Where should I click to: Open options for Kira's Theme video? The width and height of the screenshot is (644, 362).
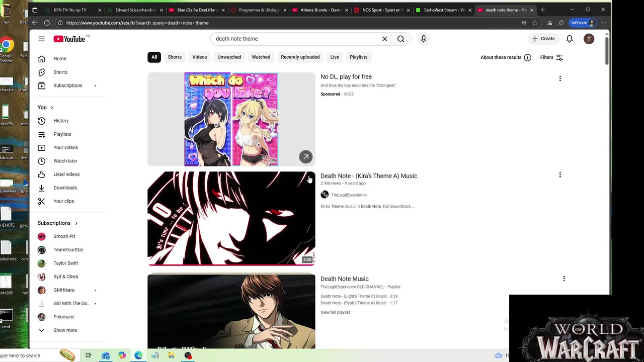pyautogui.click(x=560, y=175)
